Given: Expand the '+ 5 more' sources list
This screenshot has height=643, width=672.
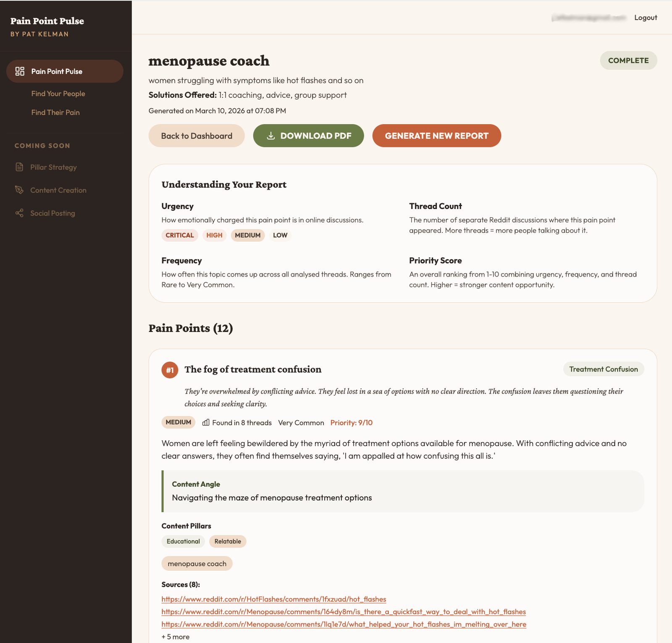Looking at the screenshot, I should click(175, 637).
